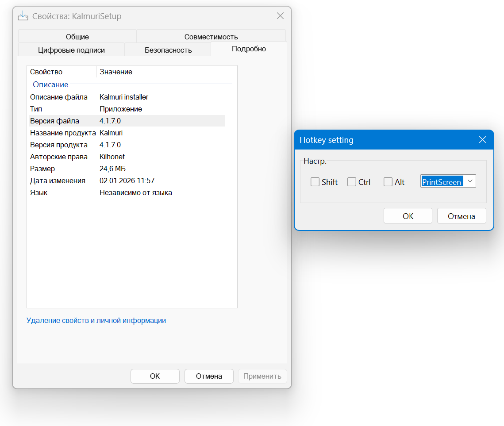Select the Подробно tab

click(x=249, y=49)
